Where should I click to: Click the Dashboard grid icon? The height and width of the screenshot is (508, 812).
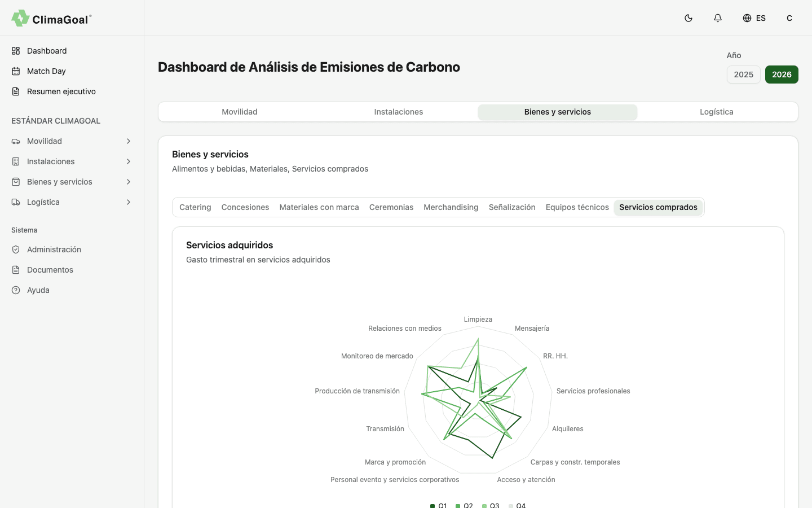click(16, 51)
